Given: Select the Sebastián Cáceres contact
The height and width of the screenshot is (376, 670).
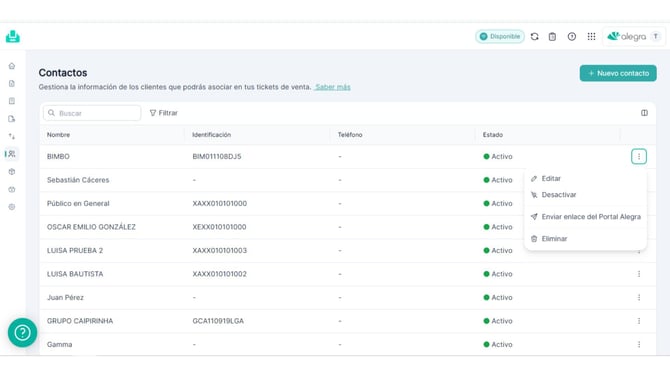Looking at the screenshot, I should click(78, 180).
